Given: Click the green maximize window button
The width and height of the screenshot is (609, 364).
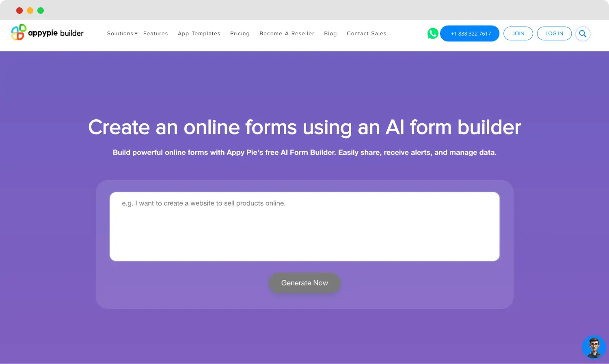Looking at the screenshot, I should [x=41, y=11].
